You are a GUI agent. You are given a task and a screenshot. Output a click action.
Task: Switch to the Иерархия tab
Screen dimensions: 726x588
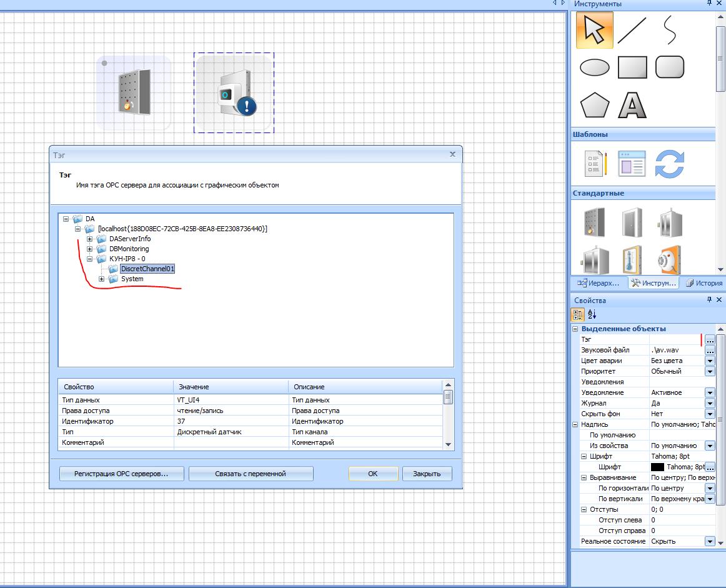click(x=599, y=283)
